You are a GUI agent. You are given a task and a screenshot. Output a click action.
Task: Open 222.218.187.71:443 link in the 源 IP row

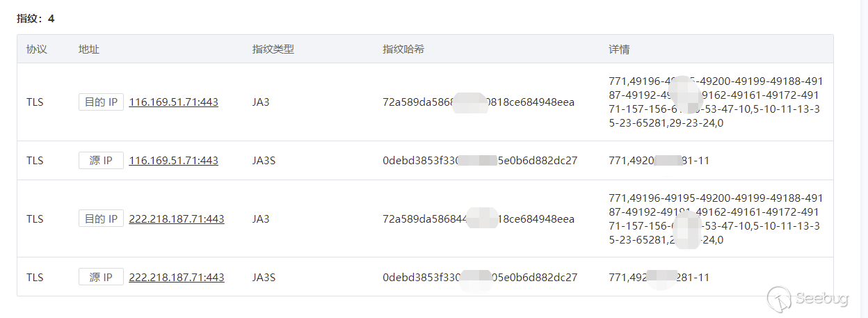click(177, 278)
